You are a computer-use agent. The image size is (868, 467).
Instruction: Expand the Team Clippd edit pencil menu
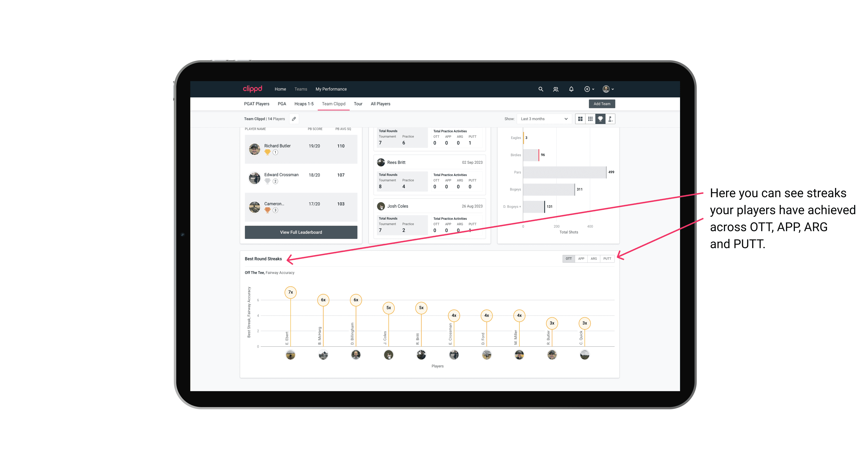point(294,119)
